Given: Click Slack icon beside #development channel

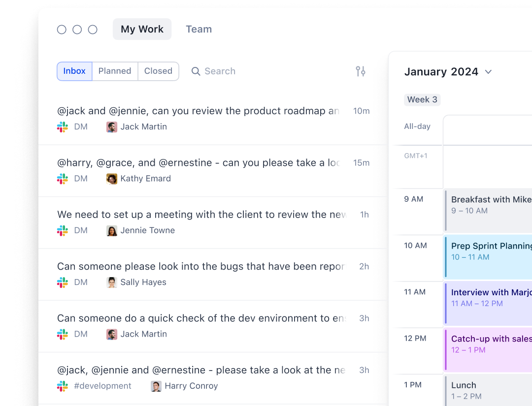Looking at the screenshot, I should pos(63,386).
